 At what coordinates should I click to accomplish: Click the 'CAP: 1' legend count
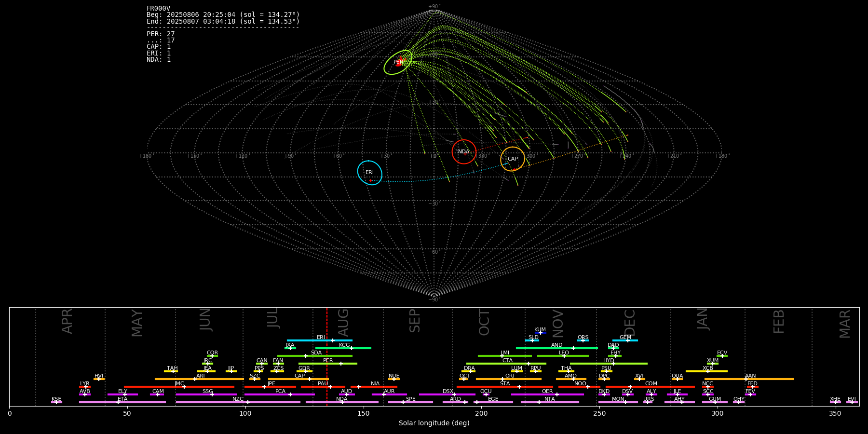[159, 47]
